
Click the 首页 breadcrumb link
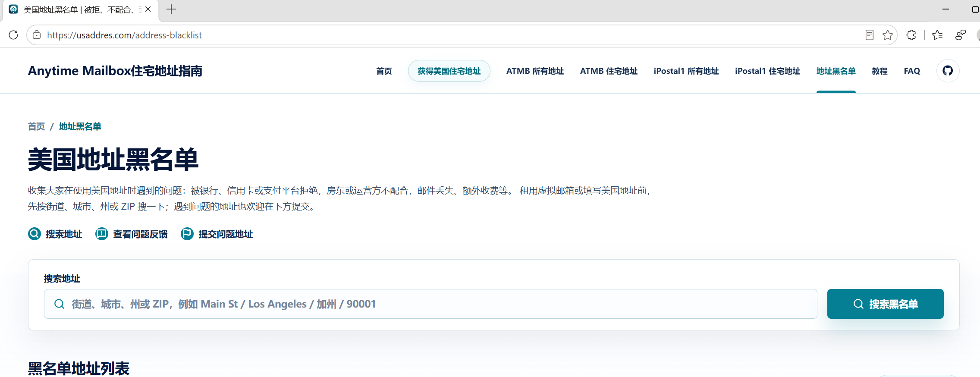36,126
